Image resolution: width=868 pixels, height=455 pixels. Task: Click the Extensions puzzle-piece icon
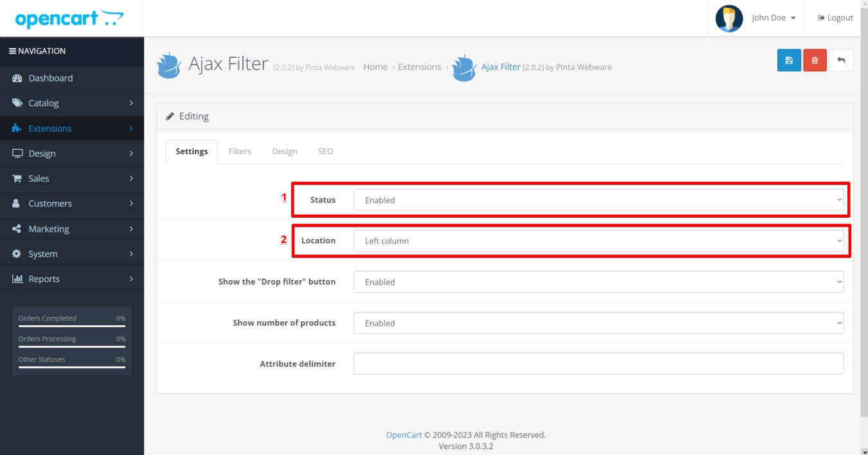(17, 129)
